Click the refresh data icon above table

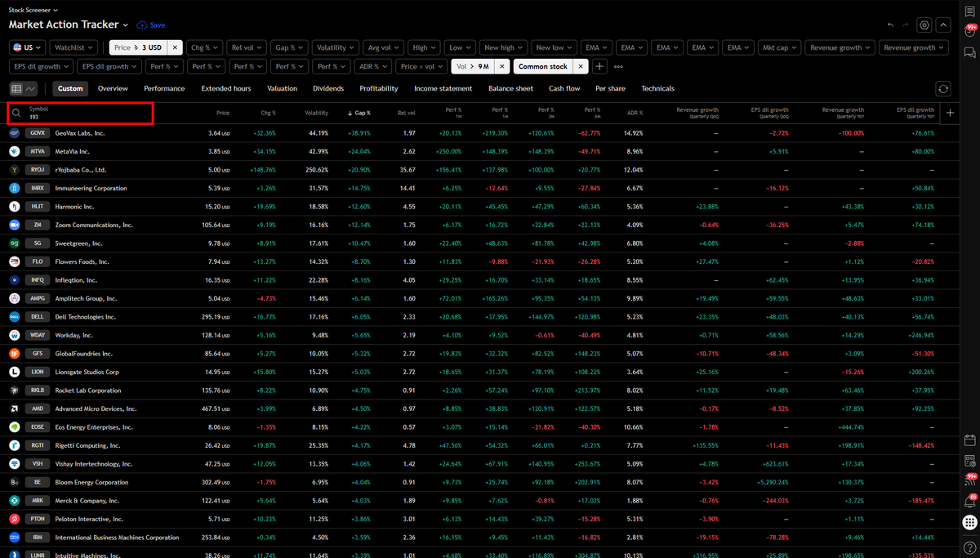pos(943,88)
